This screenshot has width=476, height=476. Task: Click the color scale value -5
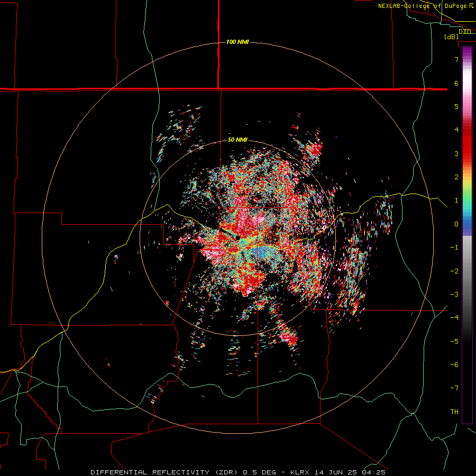click(x=454, y=342)
